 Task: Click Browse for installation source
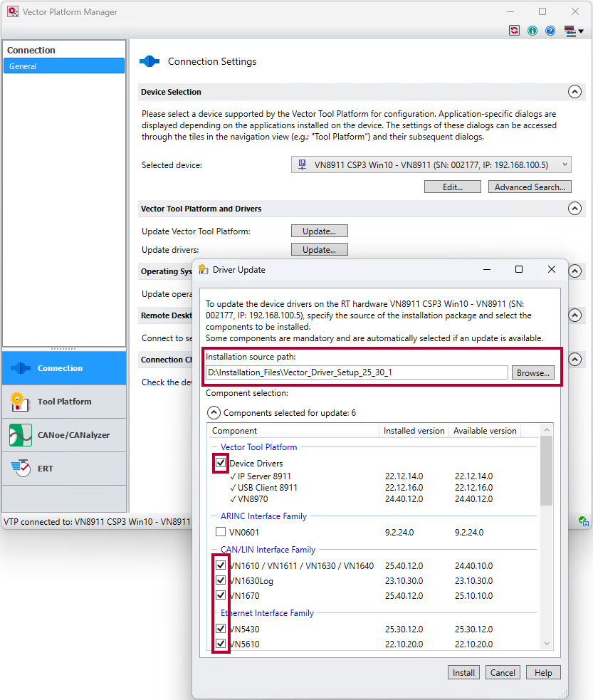tap(532, 372)
